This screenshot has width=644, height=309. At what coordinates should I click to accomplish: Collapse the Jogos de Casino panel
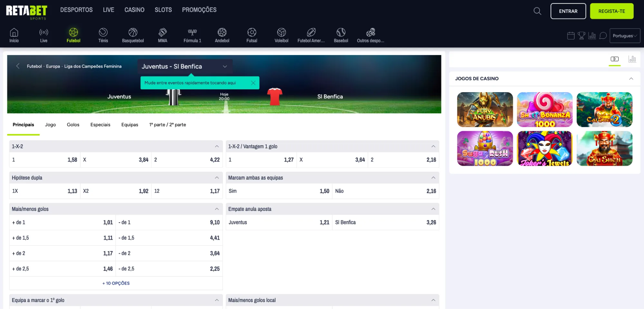pyautogui.click(x=631, y=79)
